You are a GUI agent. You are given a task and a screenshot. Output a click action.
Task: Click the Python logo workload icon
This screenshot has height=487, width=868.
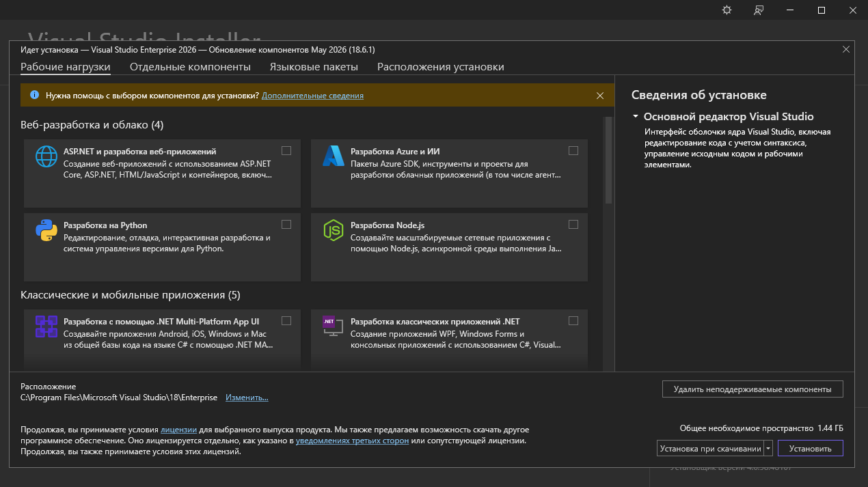(46, 230)
